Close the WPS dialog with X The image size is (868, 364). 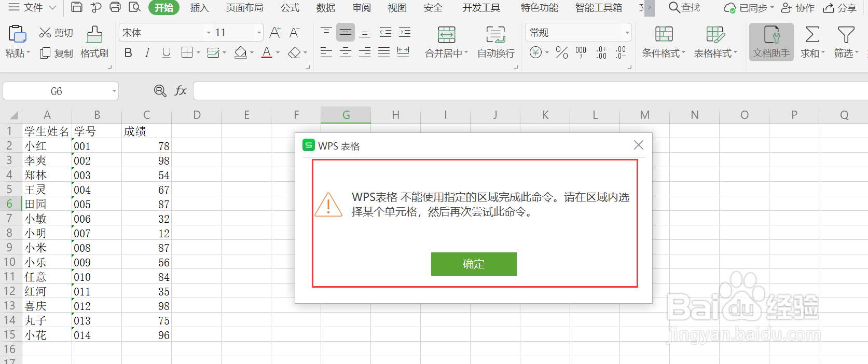click(639, 145)
